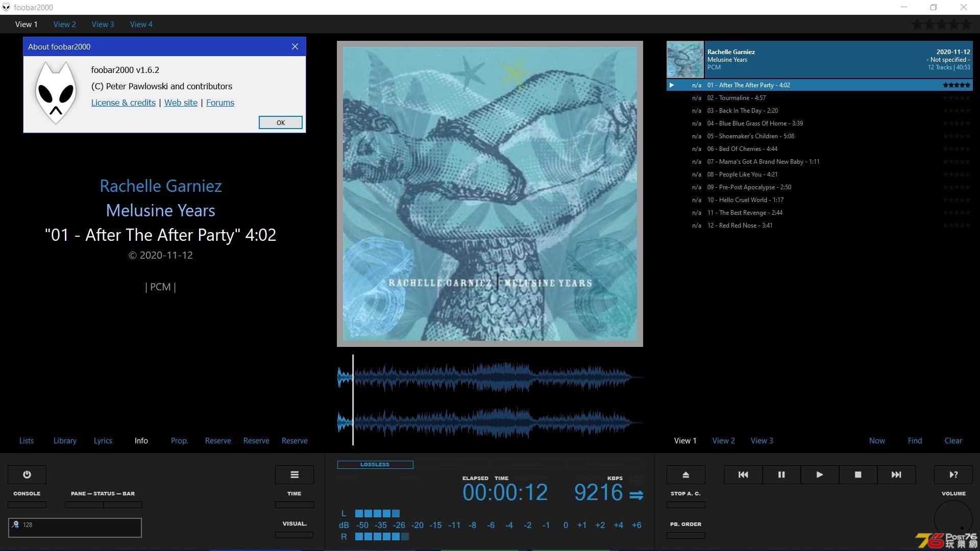The width and height of the screenshot is (980, 551).
Task: Click the foobar2000 alien logo in About dialog
Action: 56,92
